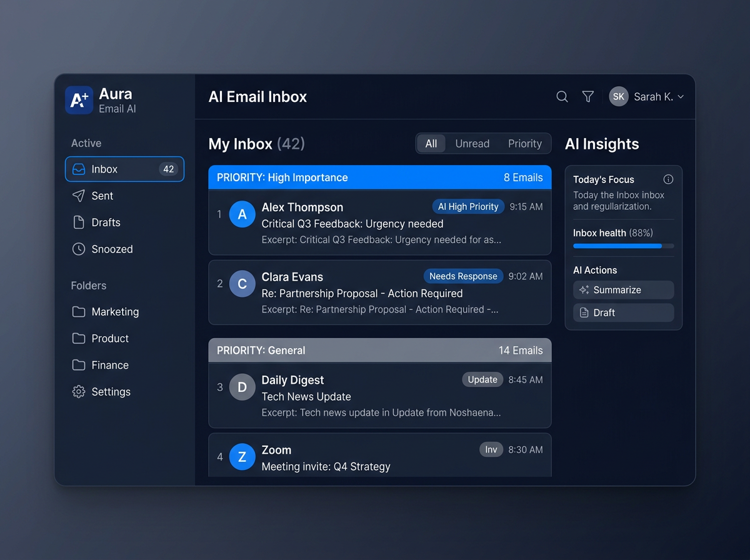The height and width of the screenshot is (560, 750).
Task: Click the filter funnel icon
Action: pos(588,96)
